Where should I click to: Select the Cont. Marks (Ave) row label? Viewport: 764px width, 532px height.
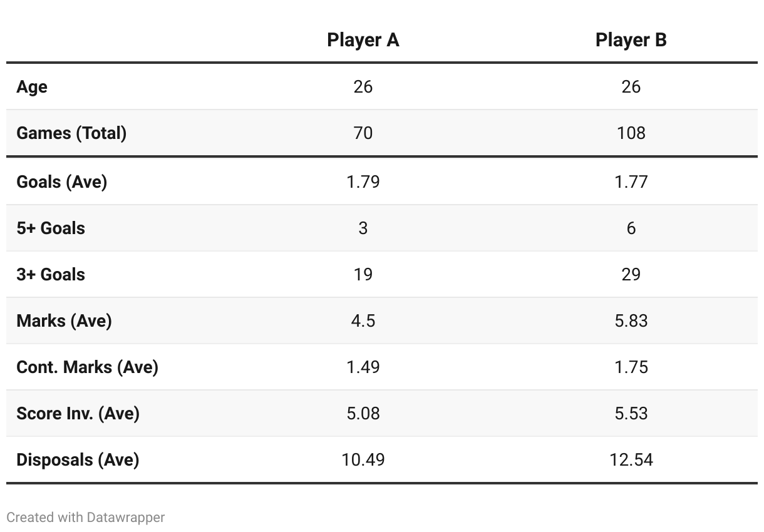click(x=87, y=367)
